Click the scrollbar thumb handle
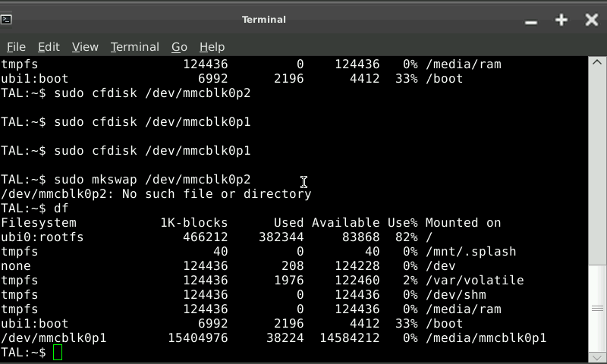 coord(599,308)
